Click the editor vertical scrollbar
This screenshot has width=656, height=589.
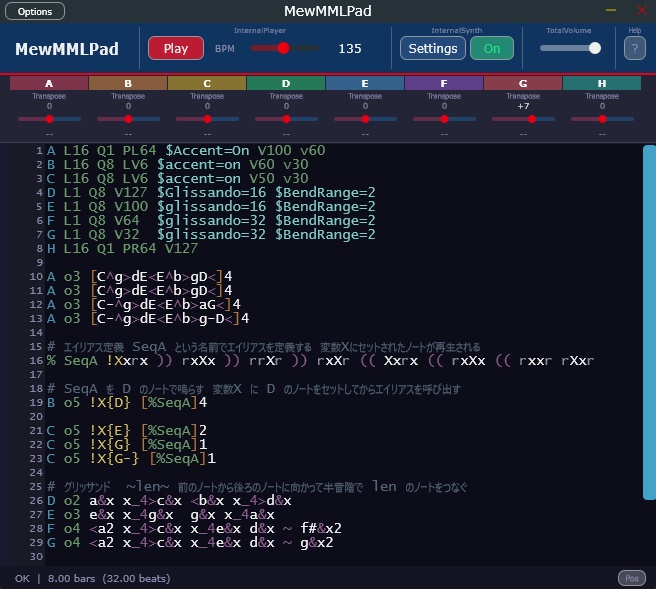point(649,322)
